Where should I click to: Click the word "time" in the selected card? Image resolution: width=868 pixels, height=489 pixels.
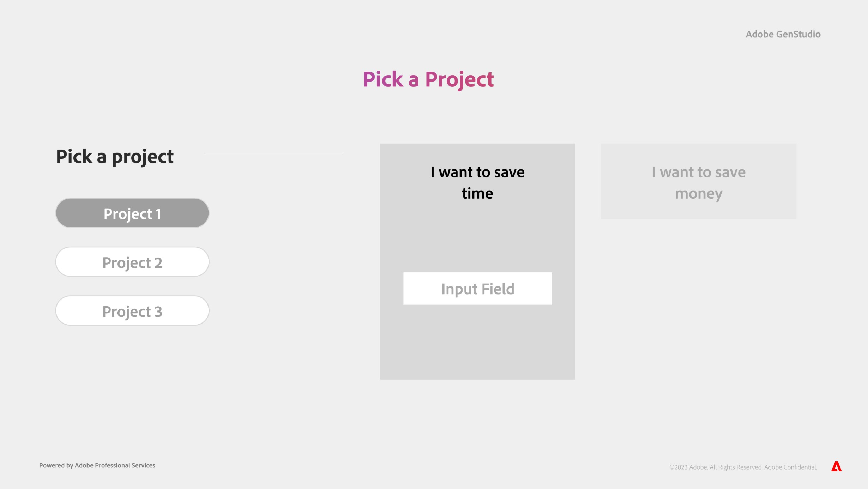(477, 194)
